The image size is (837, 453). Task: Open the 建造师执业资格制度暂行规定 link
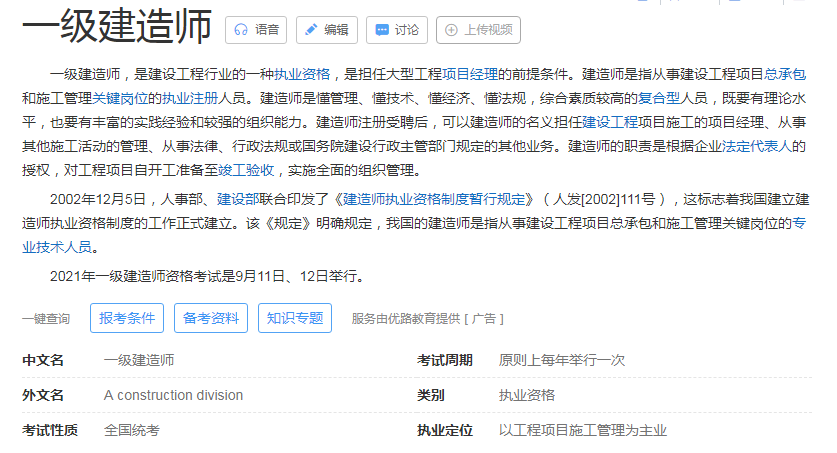point(434,200)
